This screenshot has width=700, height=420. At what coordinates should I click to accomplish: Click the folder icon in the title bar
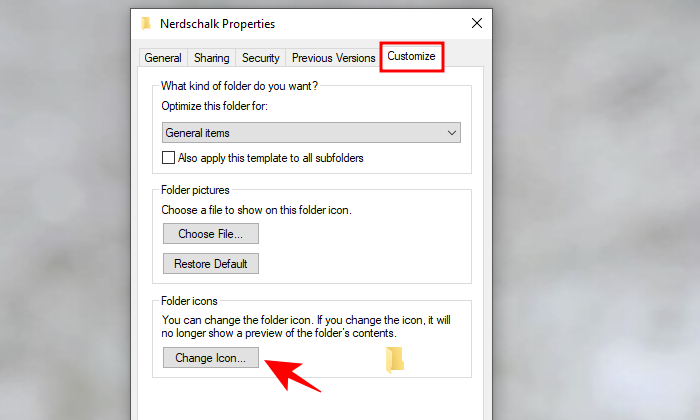tap(146, 23)
